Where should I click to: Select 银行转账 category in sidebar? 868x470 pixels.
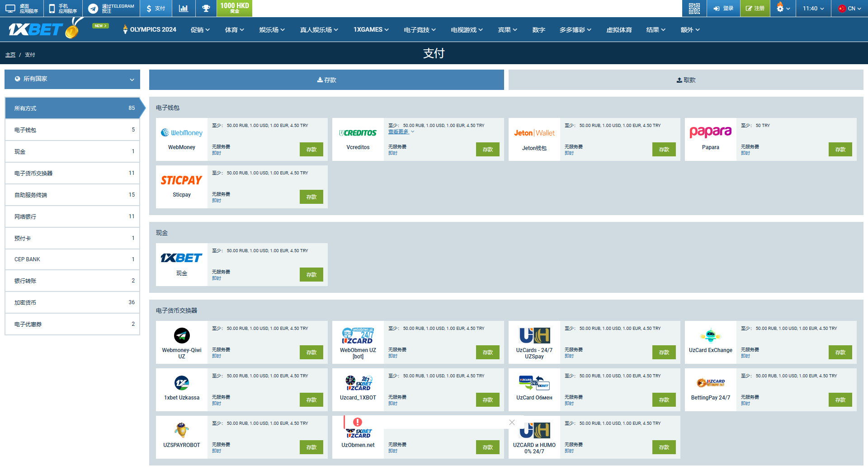coord(72,281)
